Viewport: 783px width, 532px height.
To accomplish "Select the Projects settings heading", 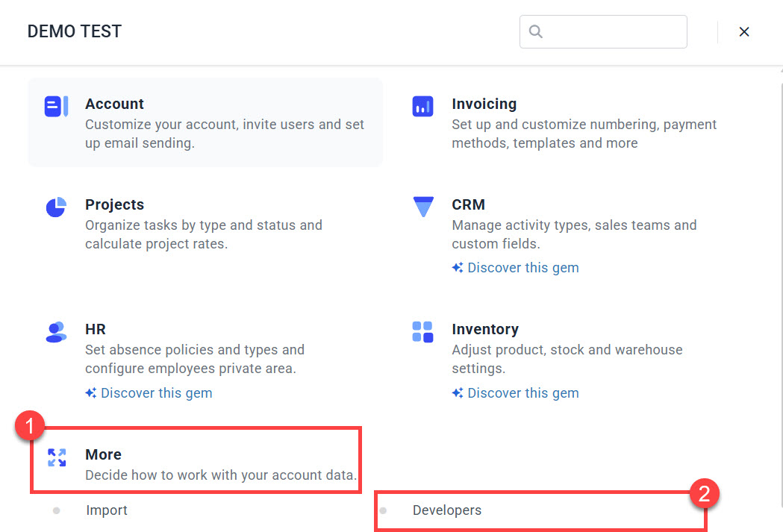I will coord(114,204).
